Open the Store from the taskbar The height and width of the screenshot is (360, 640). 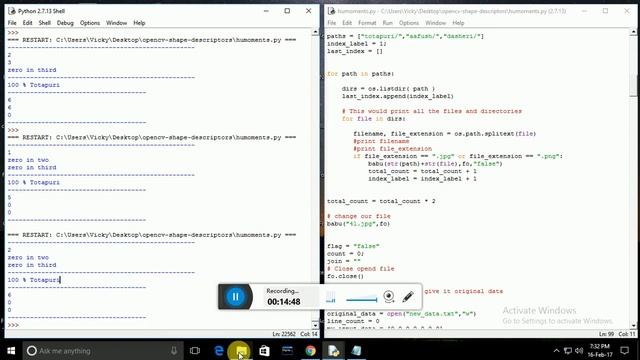pyautogui.click(x=264, y=351)
